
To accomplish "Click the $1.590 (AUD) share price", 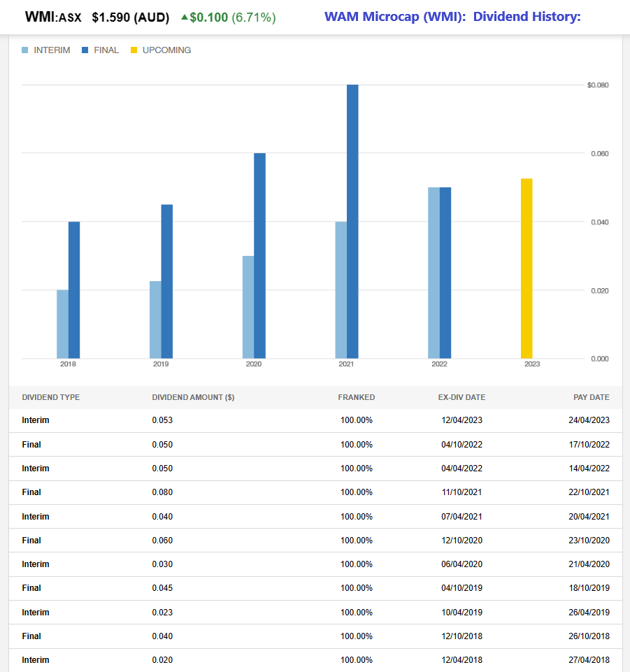I will 131,17.
